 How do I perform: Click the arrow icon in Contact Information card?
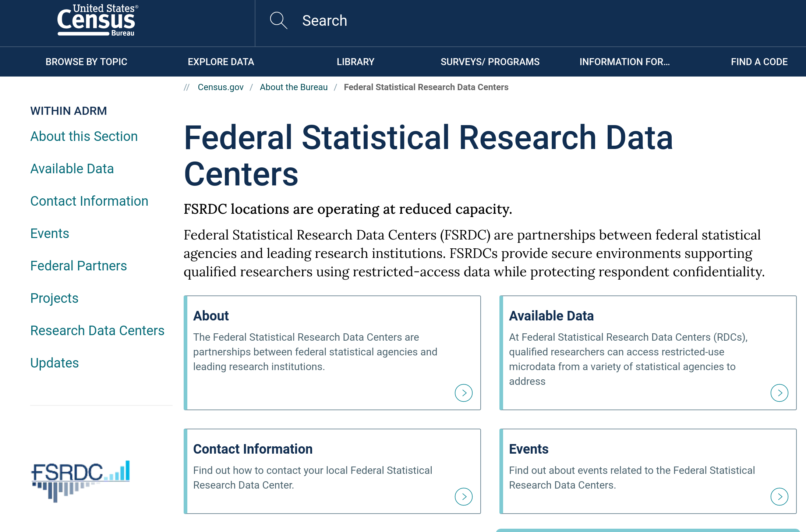463,497
